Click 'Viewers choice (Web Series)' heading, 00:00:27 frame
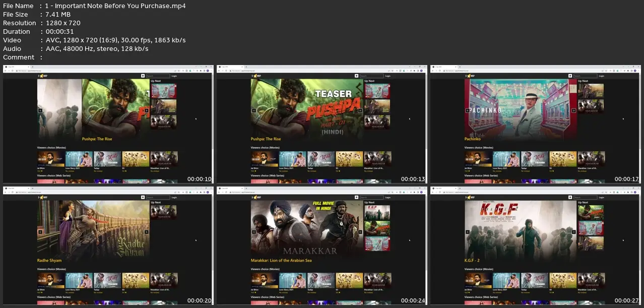The height and width of the screenshot is (308, 644). tap(481, 297)
